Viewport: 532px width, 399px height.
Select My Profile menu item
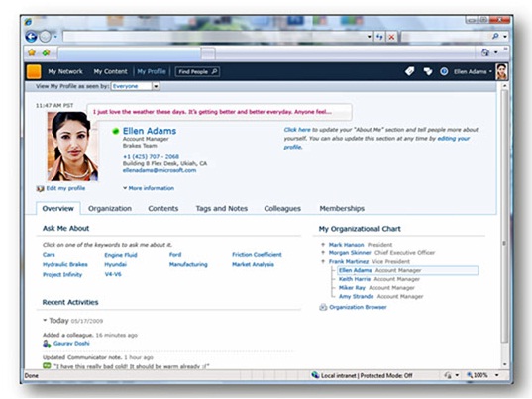click(152, 71)
